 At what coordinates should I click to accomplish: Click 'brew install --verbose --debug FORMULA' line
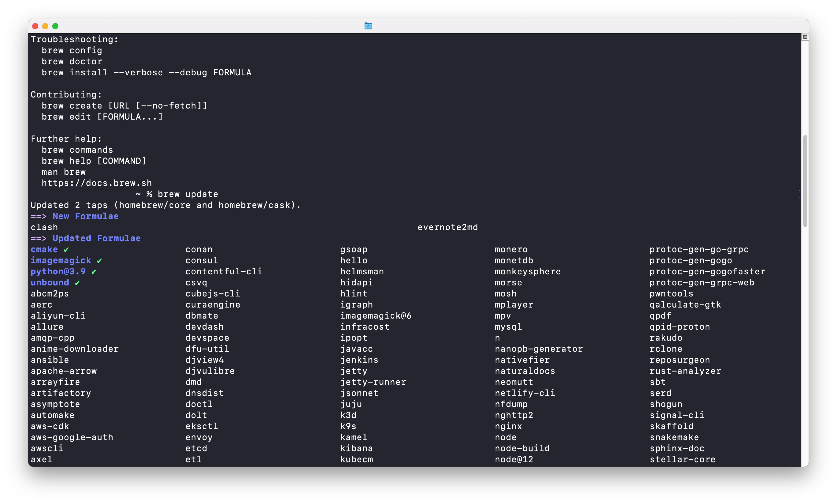coord(146,73)
